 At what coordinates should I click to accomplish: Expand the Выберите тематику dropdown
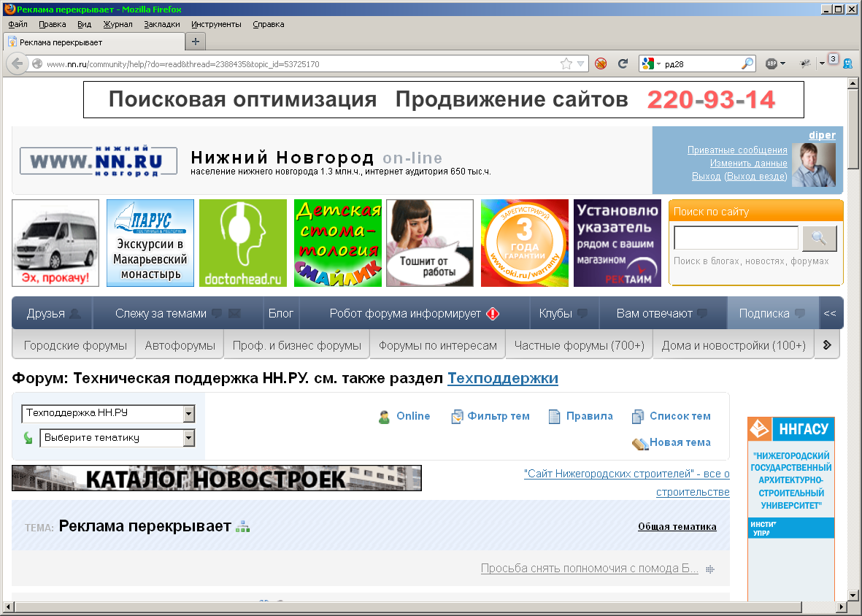click(x=189, y=438)
